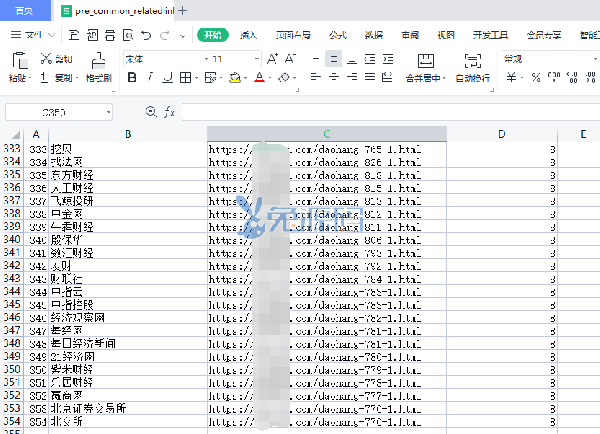600x434 pixels.
Task: Click the Decrease Indent icon
Action: pos(370,59)
